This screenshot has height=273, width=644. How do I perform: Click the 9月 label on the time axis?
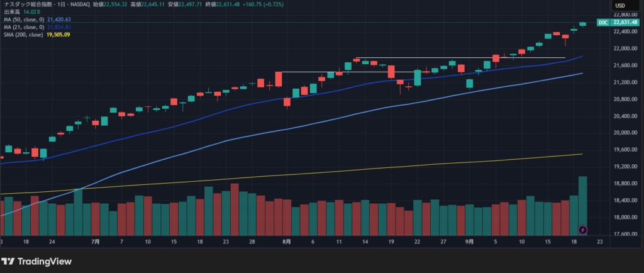pyautogui.click(x=469, y=241)
